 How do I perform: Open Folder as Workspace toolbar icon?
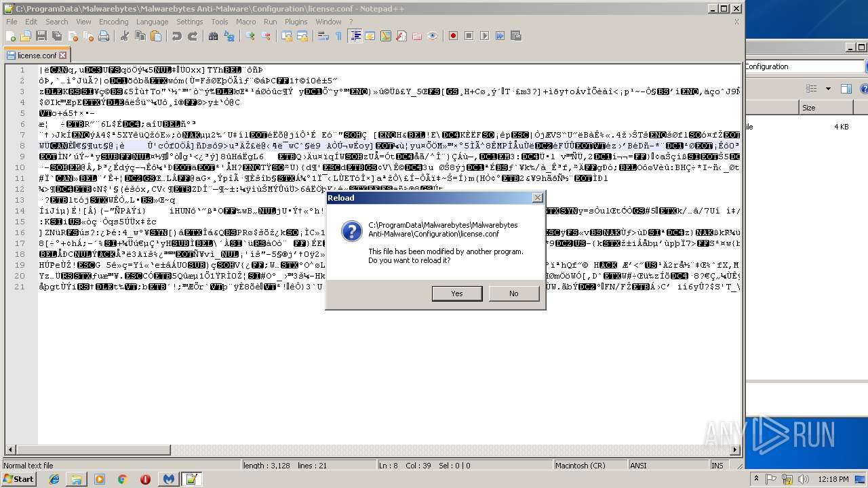pyautogui.click(x=417, y=36)
